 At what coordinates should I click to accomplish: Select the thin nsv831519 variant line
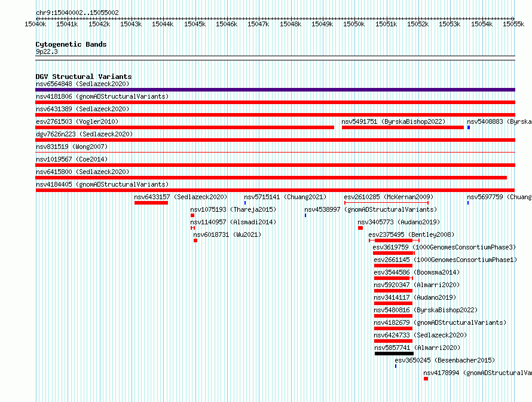pos(275,153)
